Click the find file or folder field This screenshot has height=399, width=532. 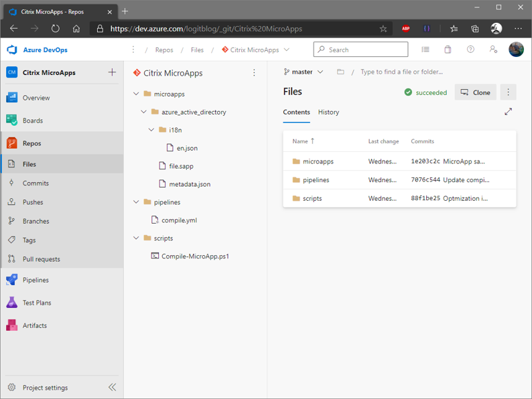(x=402, y=72)
